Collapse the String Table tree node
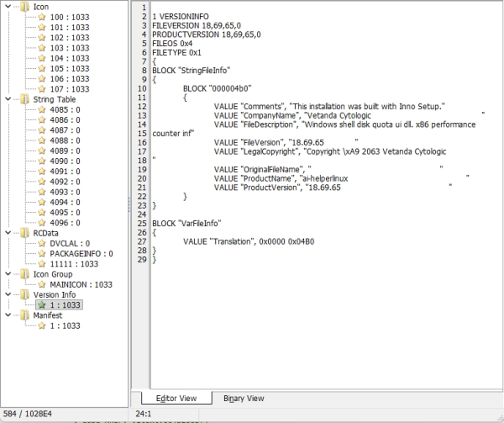The image size is (504, 423). tap(8, 99)
